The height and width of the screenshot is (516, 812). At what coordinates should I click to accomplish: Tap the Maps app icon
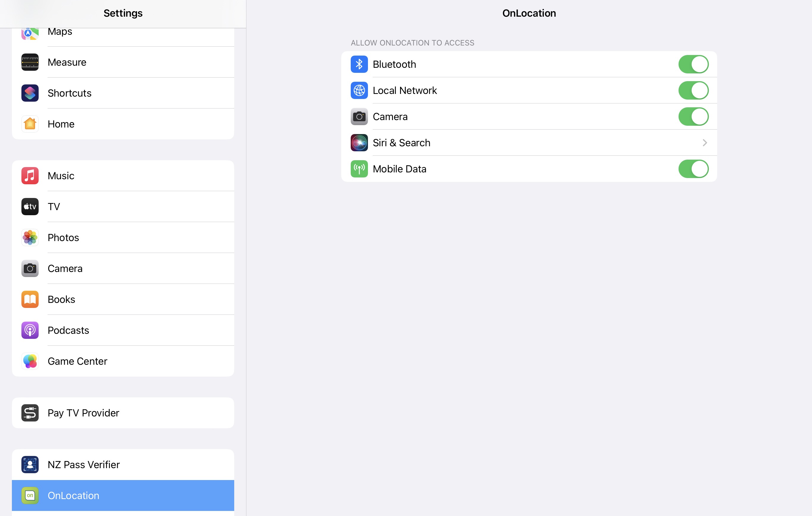coord(30,34)
